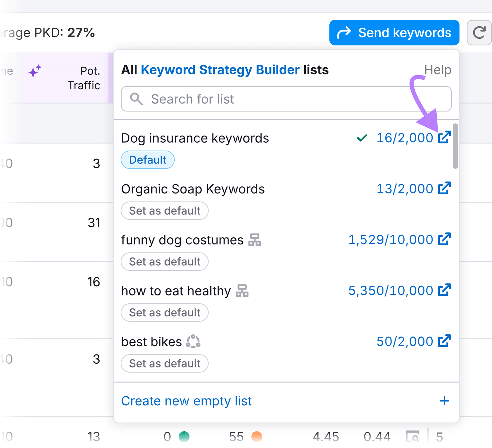Click inside the Search for list field

[277, 99]
